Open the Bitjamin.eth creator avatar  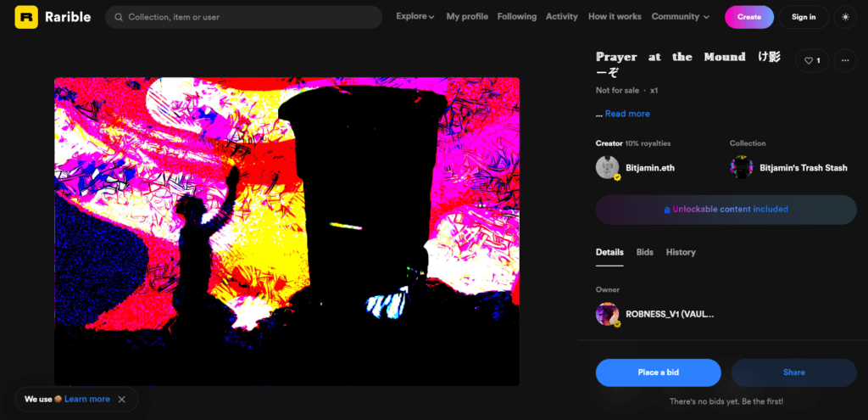(x=607, y=167)
